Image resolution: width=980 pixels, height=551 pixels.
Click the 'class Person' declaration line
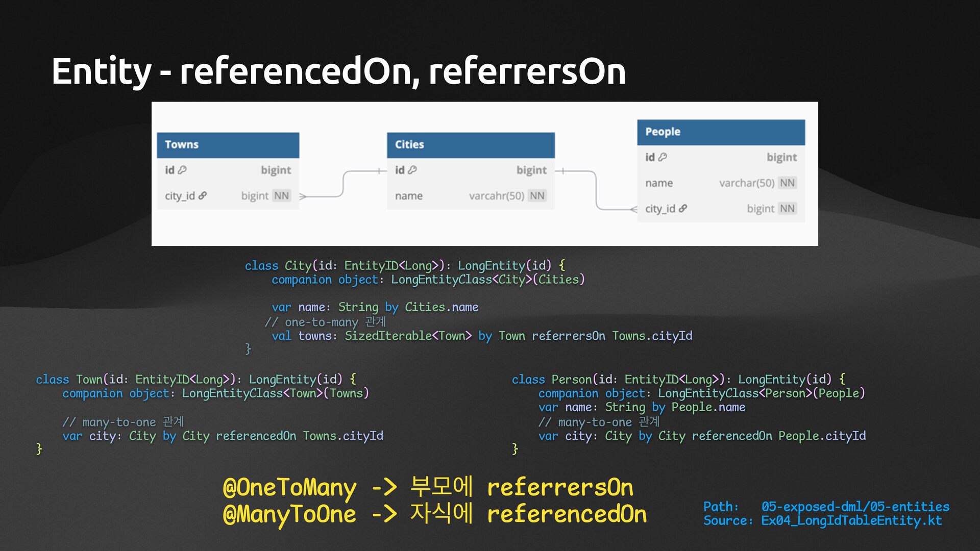(x=678, y=380)
